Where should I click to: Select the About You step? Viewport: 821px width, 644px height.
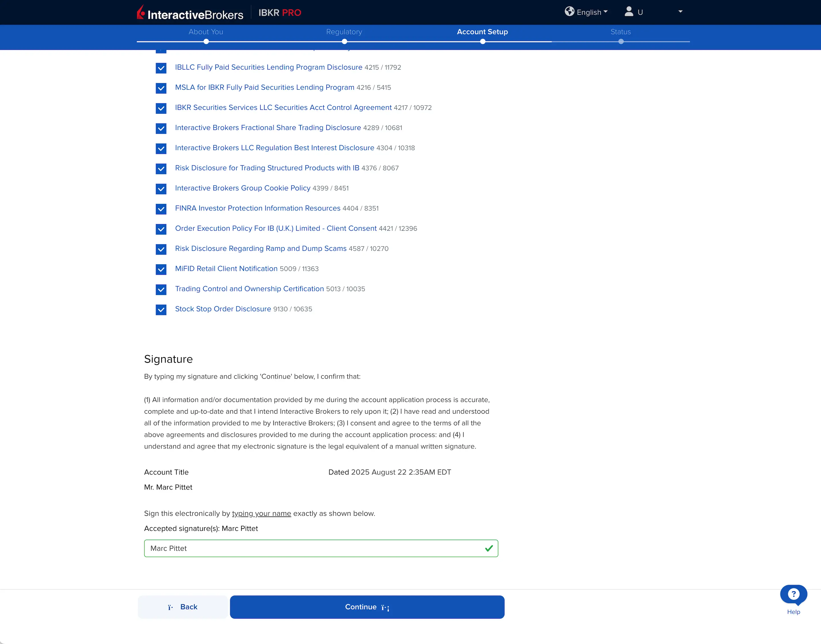click(x=206, y=32)
